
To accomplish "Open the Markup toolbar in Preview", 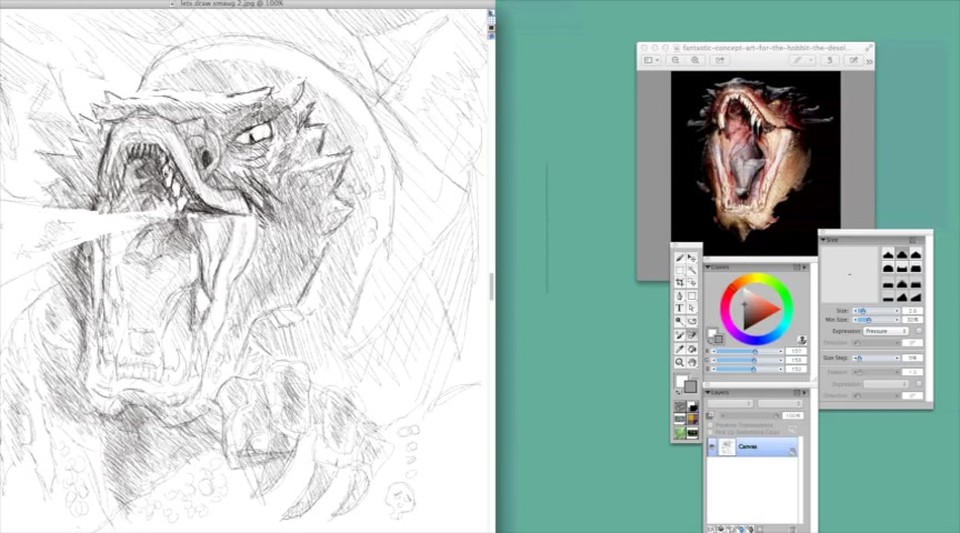I will 853,60.
